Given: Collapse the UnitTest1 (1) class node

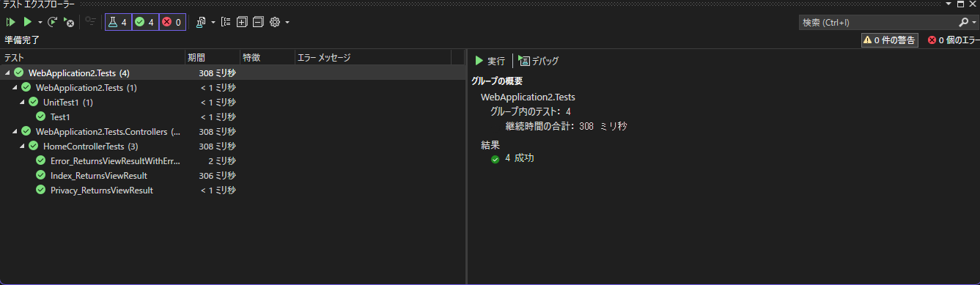Looking at the screenshot, I should (x=22, y=102).
